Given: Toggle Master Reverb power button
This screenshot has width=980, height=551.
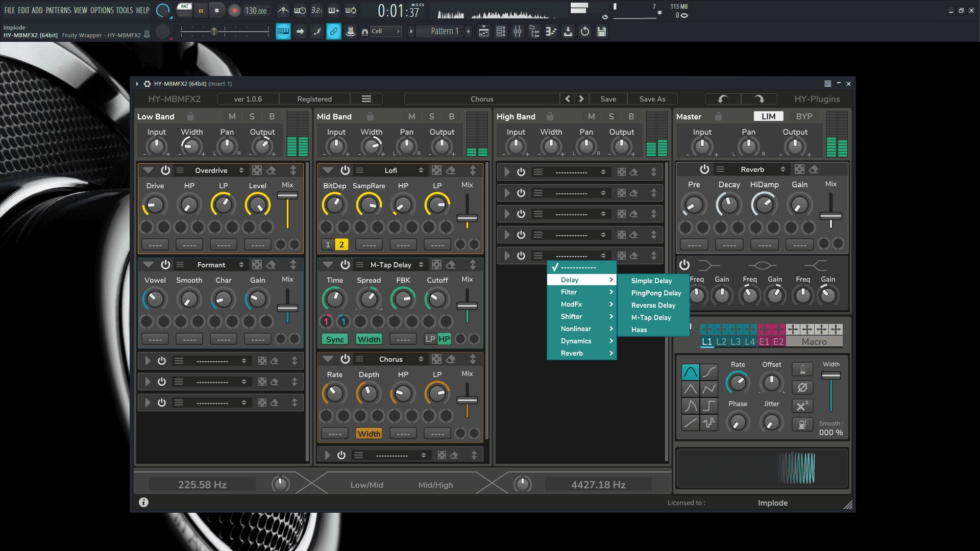Looking at the screenshot, I should tap(704, 169).
